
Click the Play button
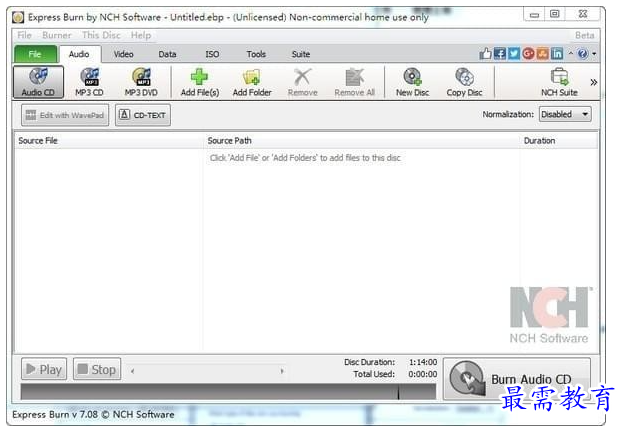(x=44, y=369)
